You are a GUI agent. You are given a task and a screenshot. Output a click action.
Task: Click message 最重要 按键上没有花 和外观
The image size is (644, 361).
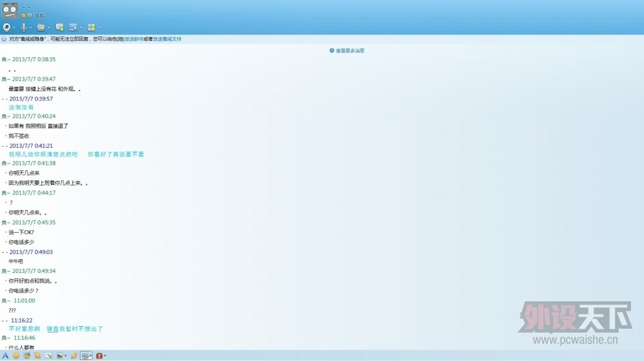[x=45, y=89]
